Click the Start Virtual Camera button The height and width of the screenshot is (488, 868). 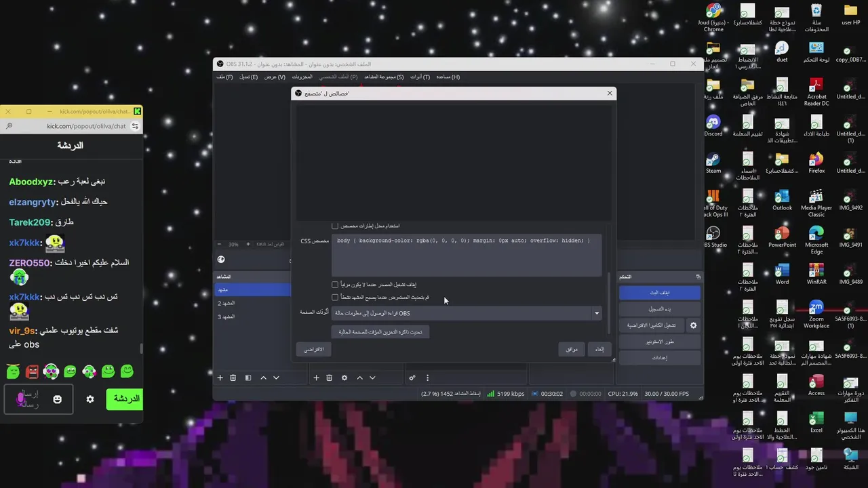(x=651, y=325)
